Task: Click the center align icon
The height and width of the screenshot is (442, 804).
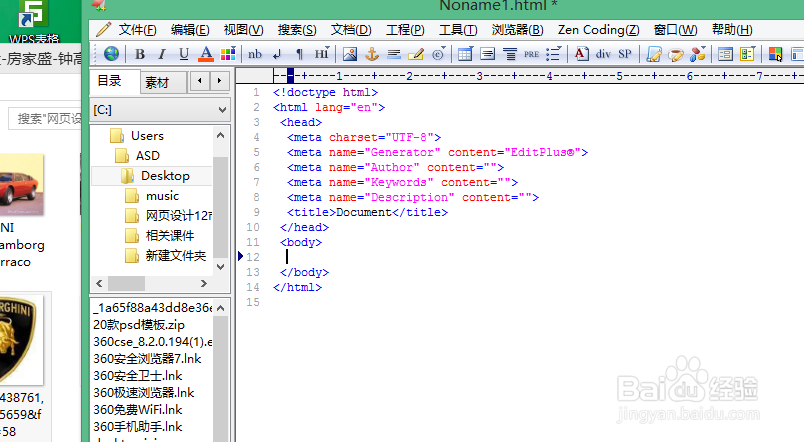Action: pyautogui.click(x=510, y=54)
